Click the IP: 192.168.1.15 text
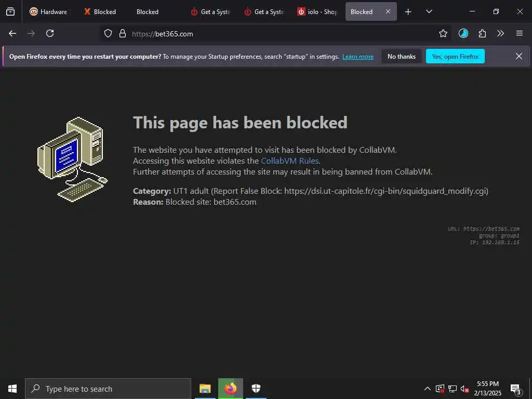The height and width of the screenshot is (399, 532). point(495,242)
